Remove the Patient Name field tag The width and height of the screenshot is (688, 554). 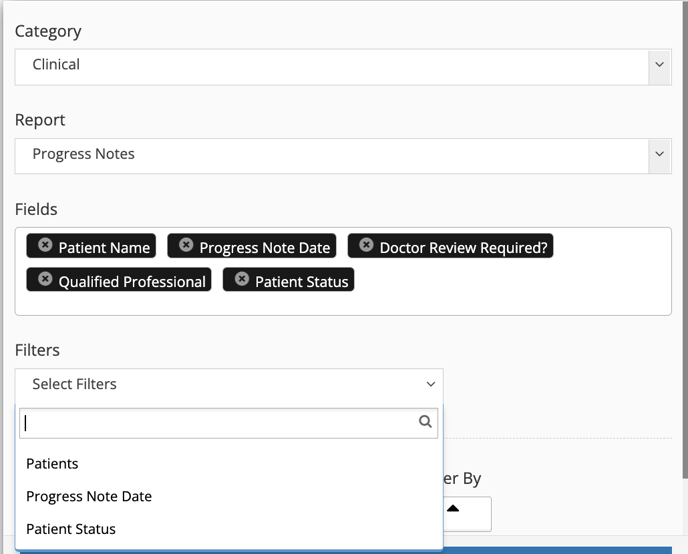tap(45, 245)
